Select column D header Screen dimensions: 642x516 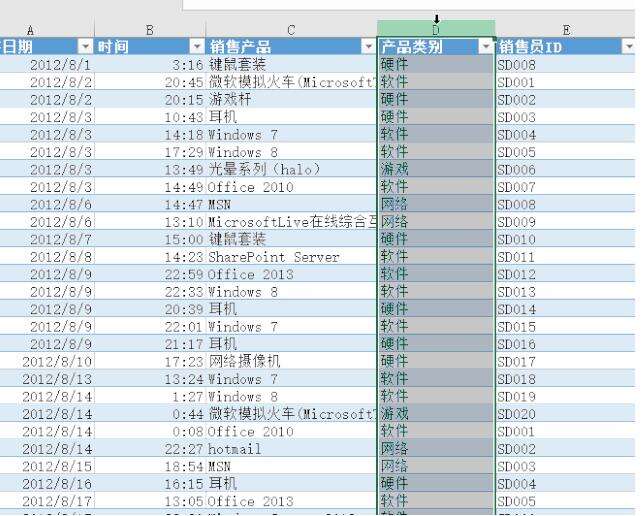coord(436,29)
